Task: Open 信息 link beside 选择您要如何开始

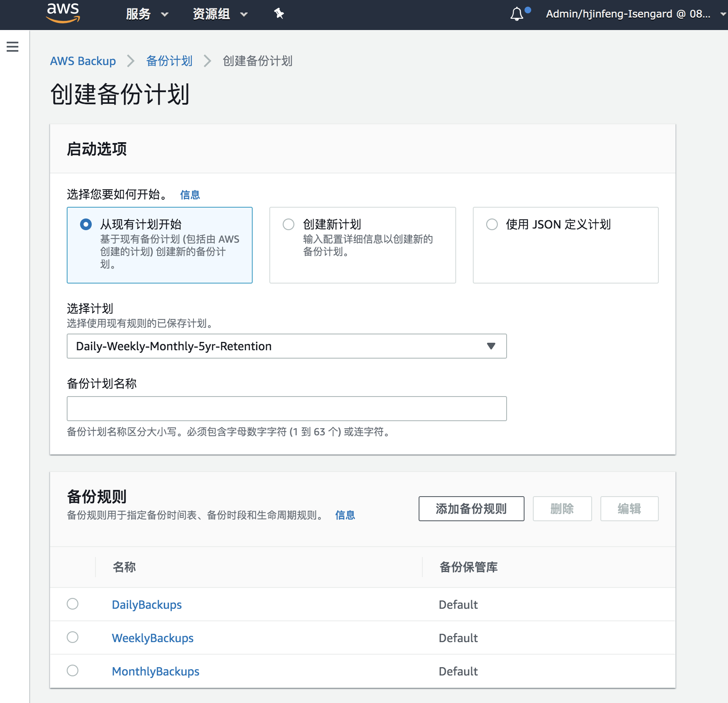Action: [x=190, y=195]
